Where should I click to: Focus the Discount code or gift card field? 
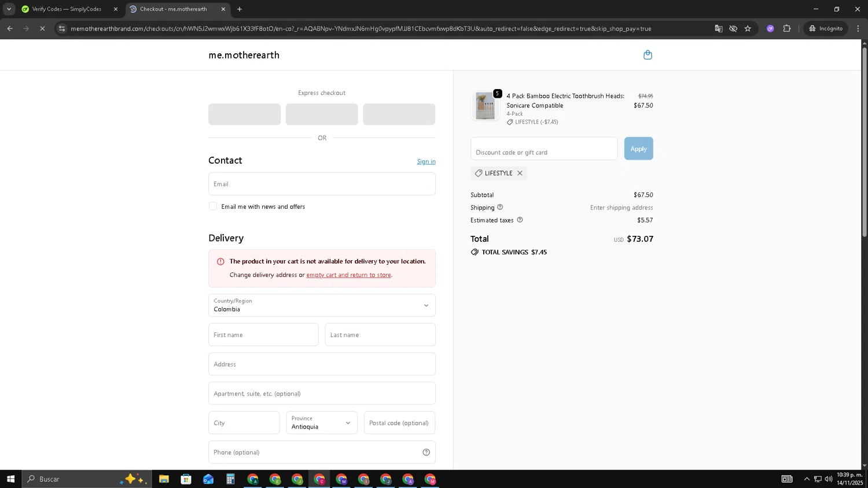tap(544, 149)
